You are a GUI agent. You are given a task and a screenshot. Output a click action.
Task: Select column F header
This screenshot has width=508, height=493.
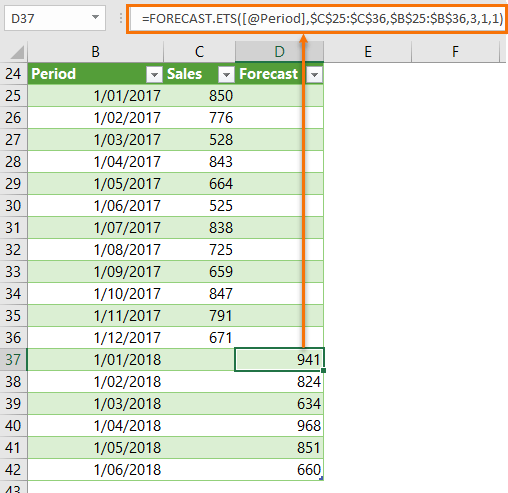tap(455, 52)
